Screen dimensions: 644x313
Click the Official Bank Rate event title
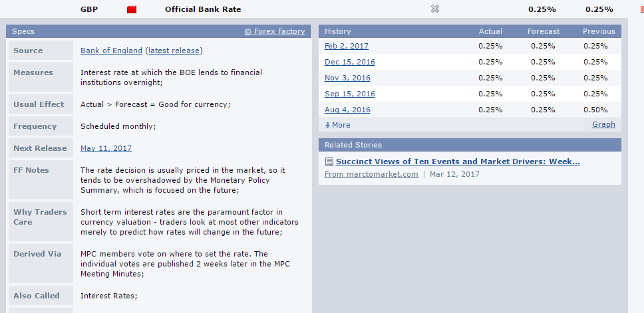pos(203,9)
